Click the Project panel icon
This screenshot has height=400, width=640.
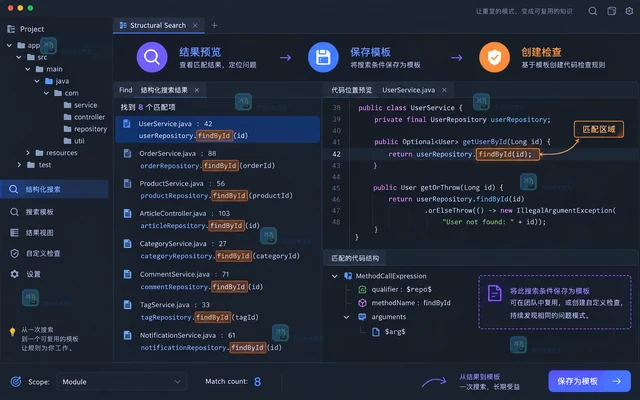(11, 29)
